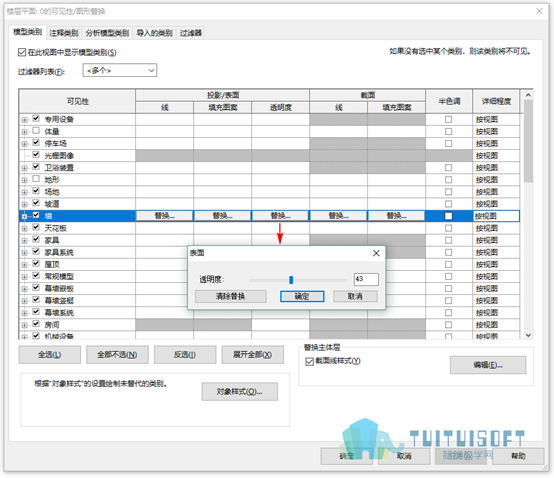Click projection 填充图案 替换 button in 墙 row
554x478 pixels.
click(222, 216)
